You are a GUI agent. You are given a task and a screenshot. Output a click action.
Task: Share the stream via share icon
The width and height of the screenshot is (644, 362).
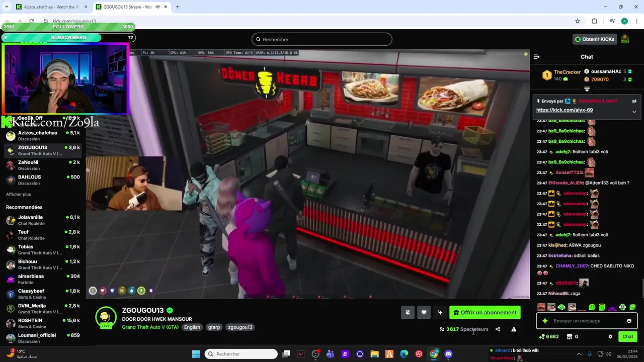(x=498, y=329)
